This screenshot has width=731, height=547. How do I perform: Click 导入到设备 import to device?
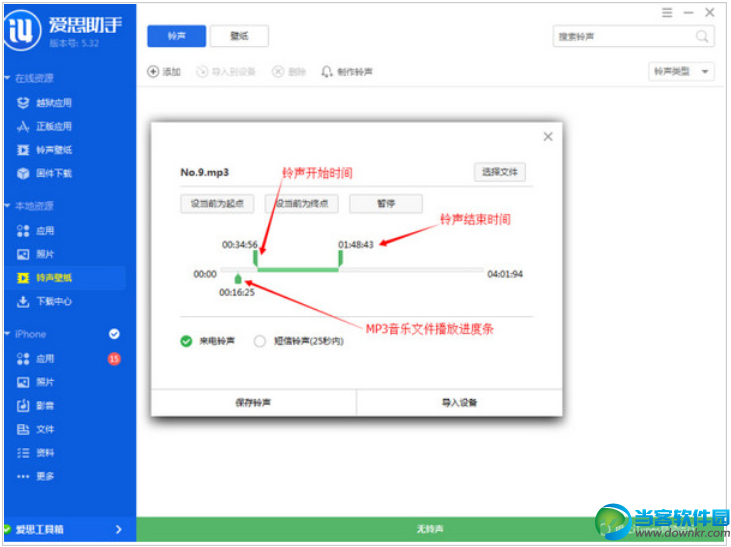pyautogui.click(x=226, y=71)
